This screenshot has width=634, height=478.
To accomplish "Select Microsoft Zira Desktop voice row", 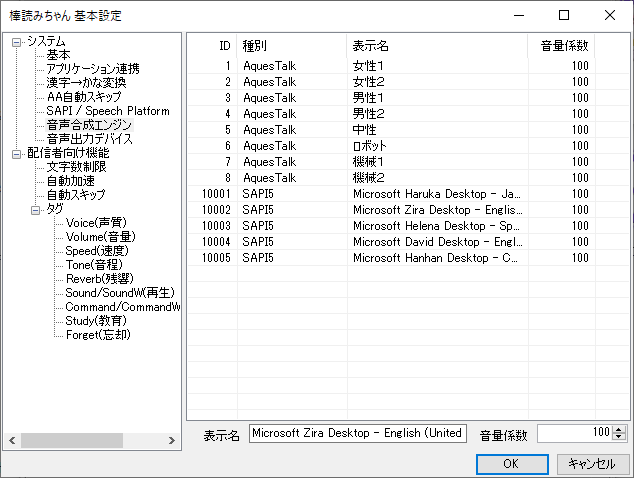I will coord(408,210).
